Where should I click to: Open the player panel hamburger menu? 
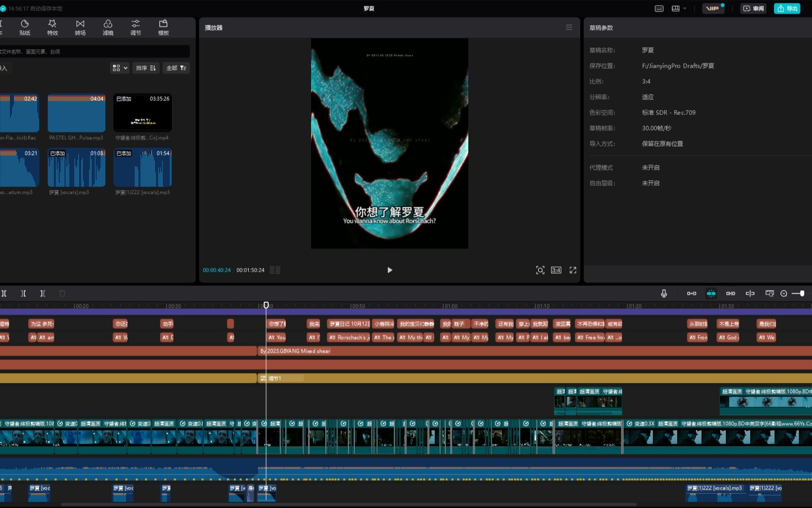pyautogui.click(x=569, y=27)
